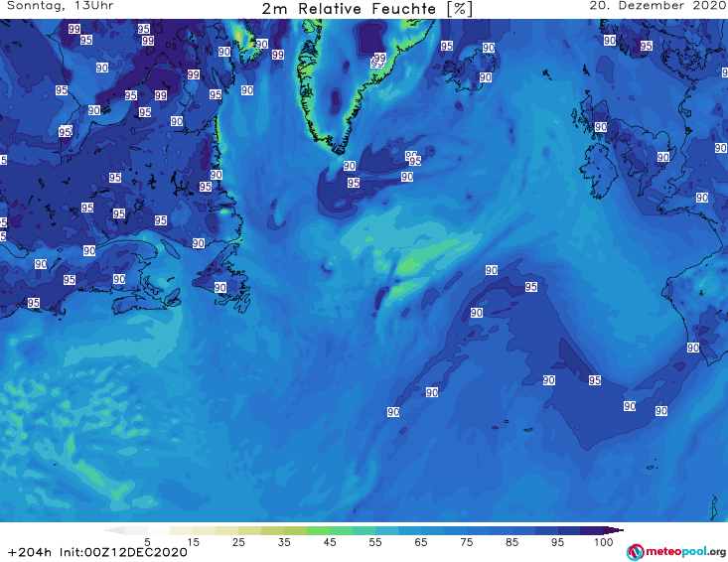Click legend value 55 on the color bar
Image resolution: width=728 pixels, height=562 pixels.
375,542
